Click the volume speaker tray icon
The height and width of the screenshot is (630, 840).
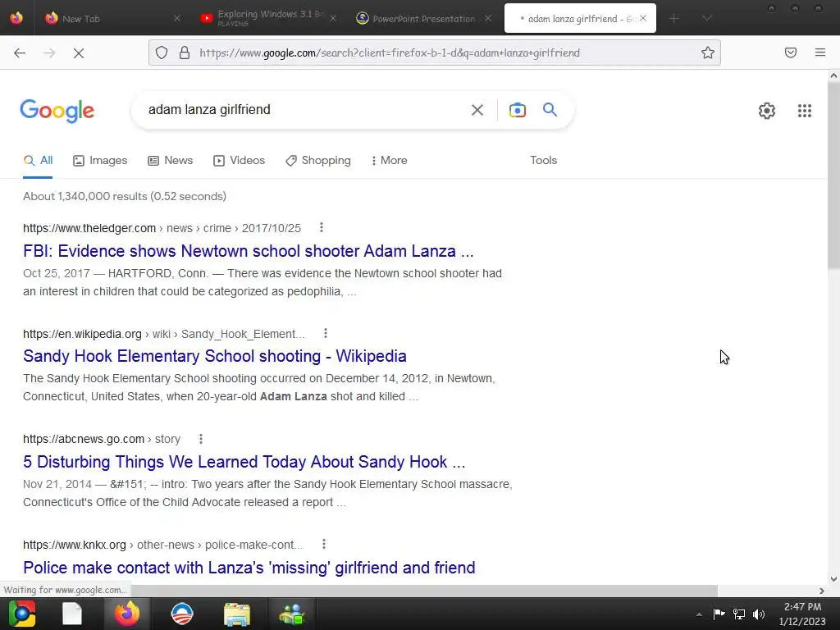click(x=759, y=614)
